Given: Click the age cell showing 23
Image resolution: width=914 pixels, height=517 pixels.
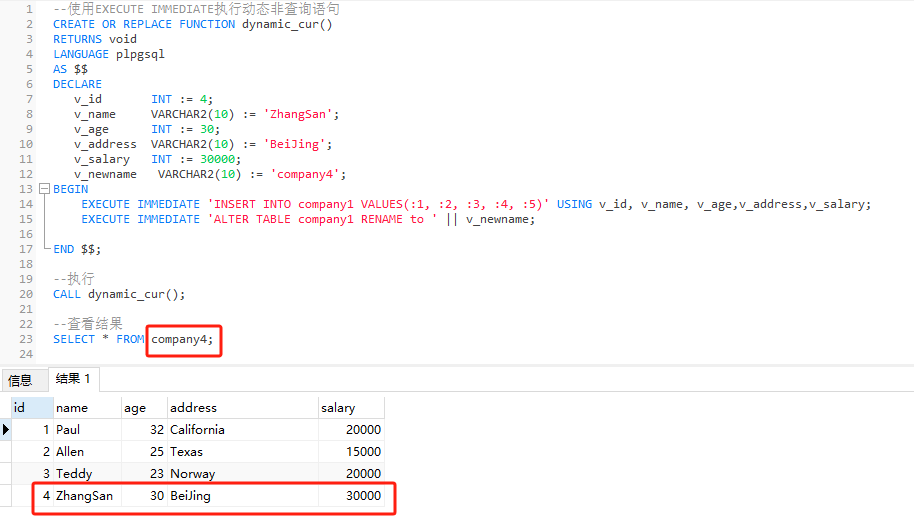Looking at the screenshot, I should [x=145, y=473].
